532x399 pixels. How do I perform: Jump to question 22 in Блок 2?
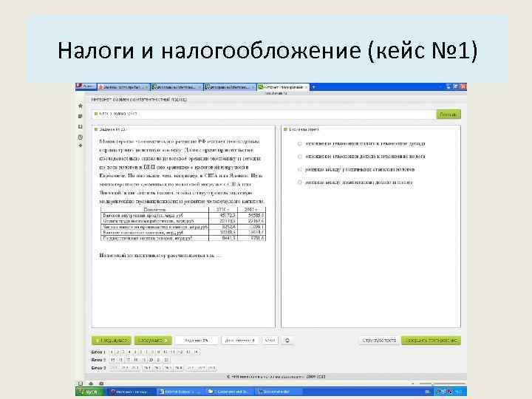[x=166, y=360]
